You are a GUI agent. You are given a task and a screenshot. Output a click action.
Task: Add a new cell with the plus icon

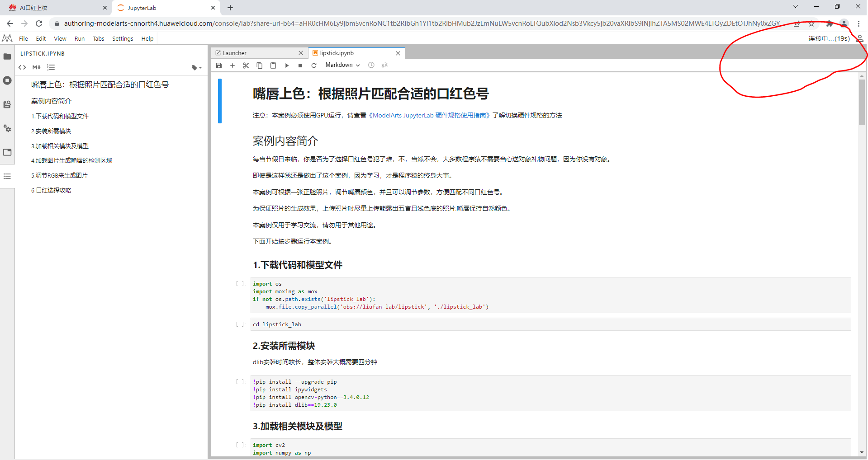[232, 65]
